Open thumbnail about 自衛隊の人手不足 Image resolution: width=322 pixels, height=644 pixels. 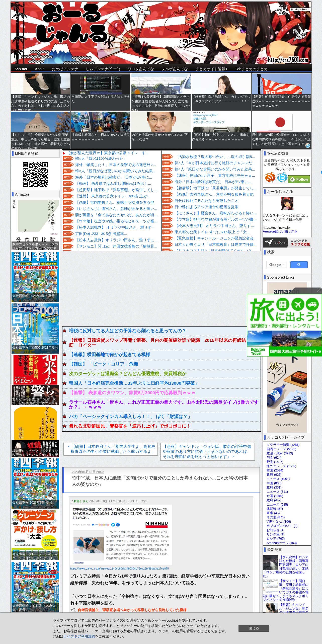pyautogui.click(x=101, y=92)
